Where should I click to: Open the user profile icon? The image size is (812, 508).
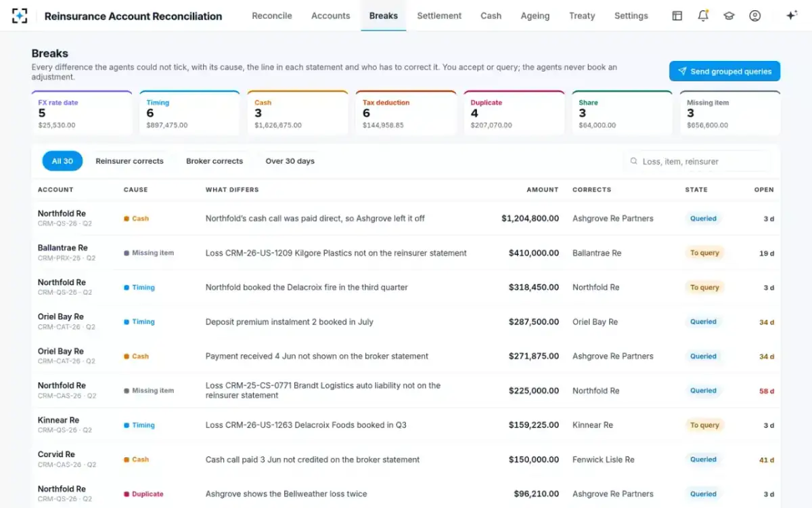tap(755, 16)
